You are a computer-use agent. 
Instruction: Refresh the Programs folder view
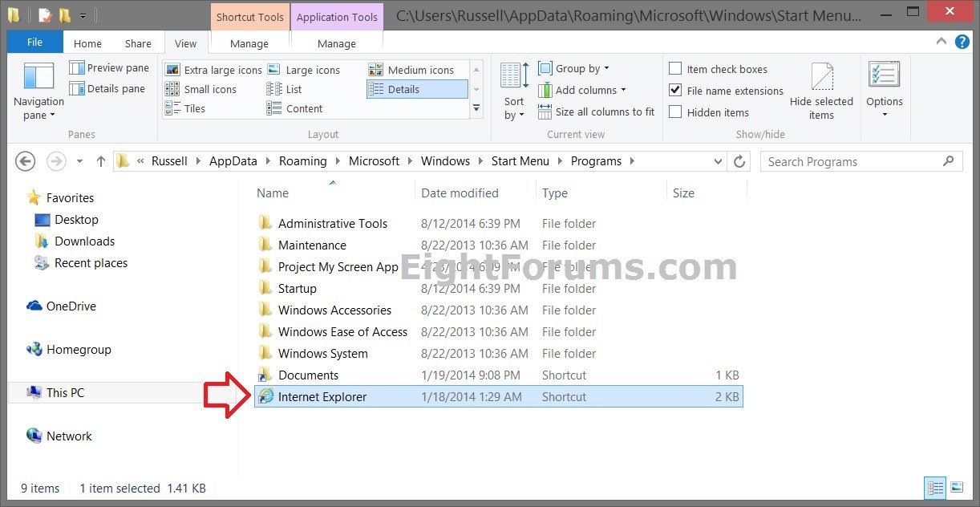click(x=739, y=161)
